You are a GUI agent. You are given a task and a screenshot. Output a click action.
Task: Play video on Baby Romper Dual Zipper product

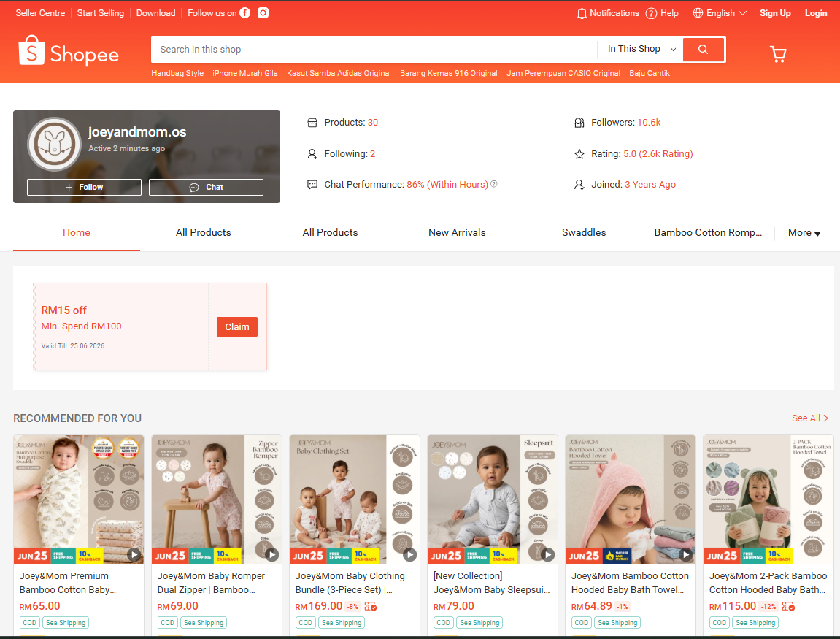271,554
